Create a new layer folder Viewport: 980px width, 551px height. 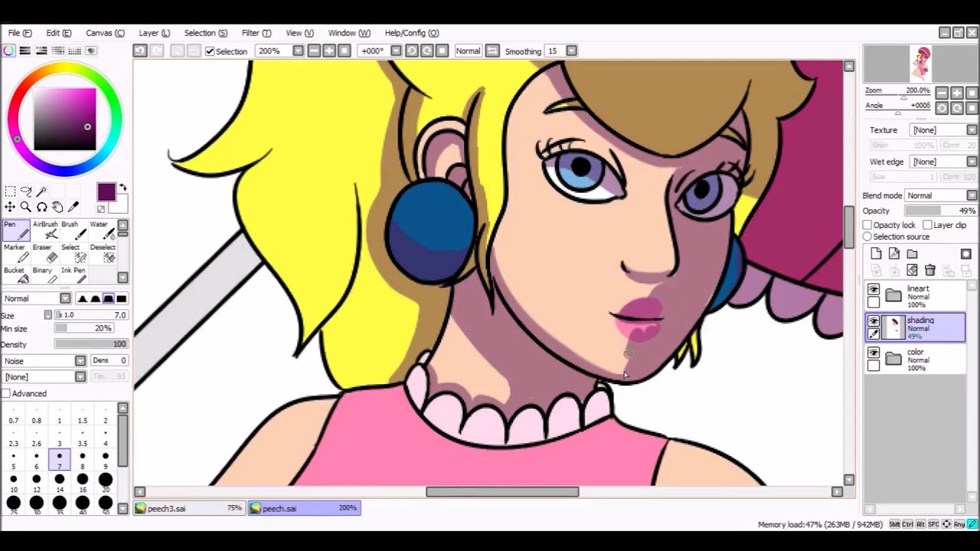912,254
